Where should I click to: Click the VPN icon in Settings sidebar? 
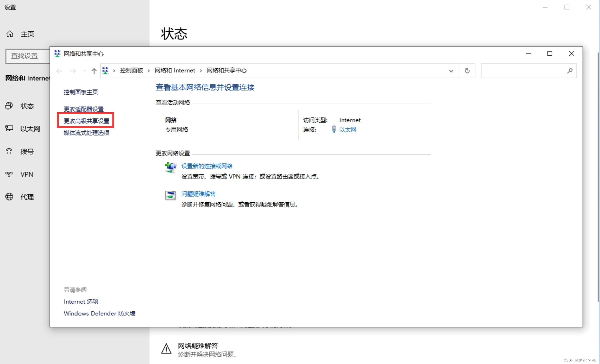tap(9, 174)
